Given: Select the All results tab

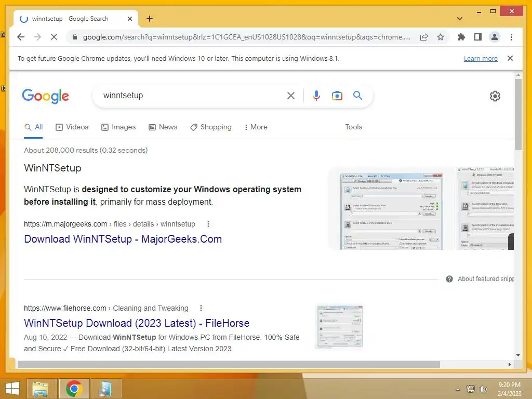Looking at the screenshot, I should click(33, 127).
